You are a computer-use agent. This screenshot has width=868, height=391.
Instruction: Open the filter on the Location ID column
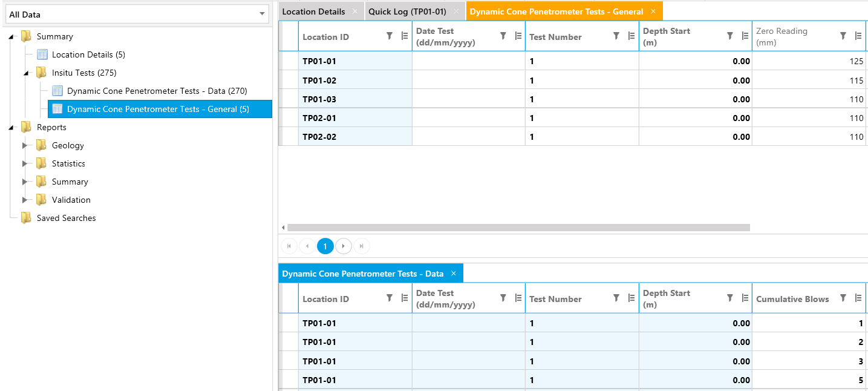click(x=390, y=36)
